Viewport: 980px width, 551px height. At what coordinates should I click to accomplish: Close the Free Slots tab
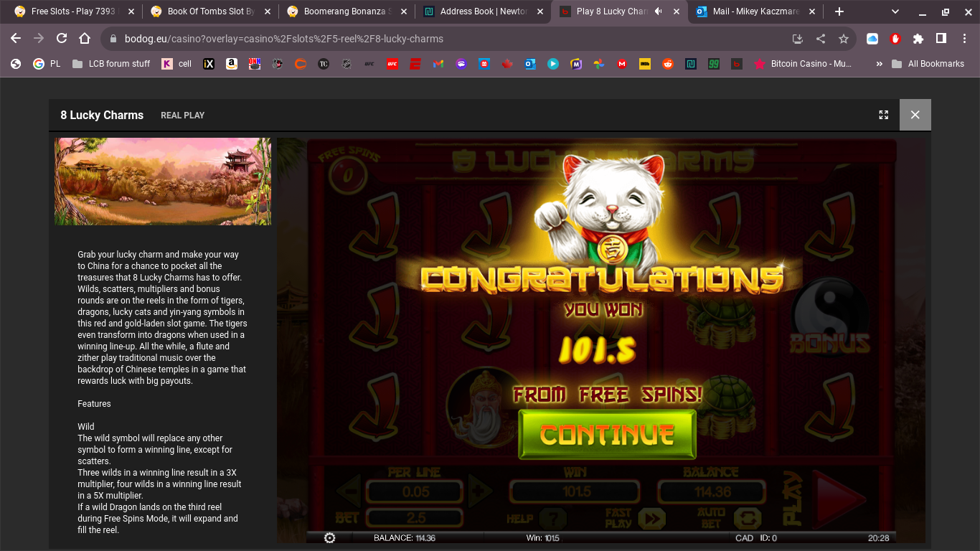(x=131, y=11)
